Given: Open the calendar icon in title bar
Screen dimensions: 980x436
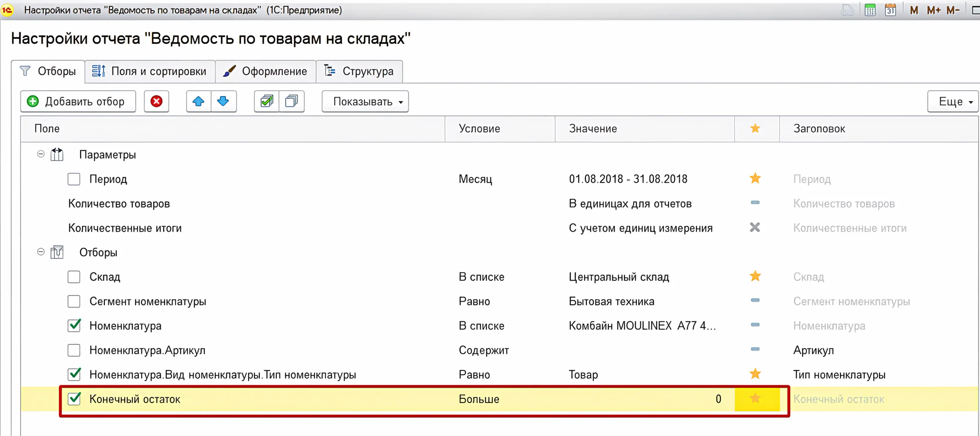Looking at the screenshot, I should 890,10.
